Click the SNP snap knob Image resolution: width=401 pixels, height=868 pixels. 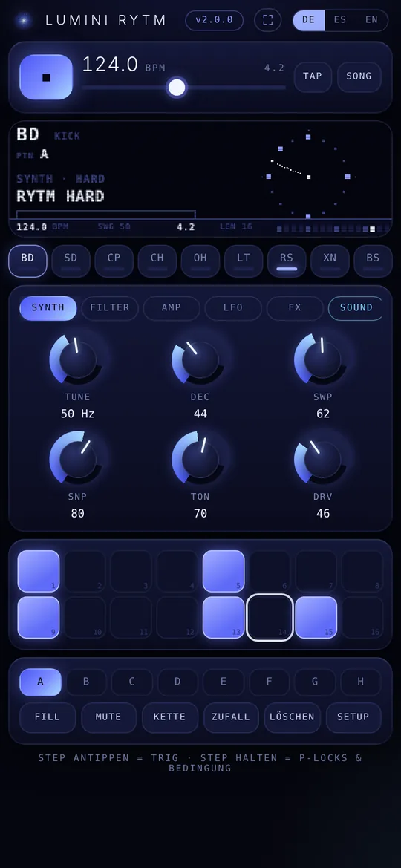(x=77, y=459)
